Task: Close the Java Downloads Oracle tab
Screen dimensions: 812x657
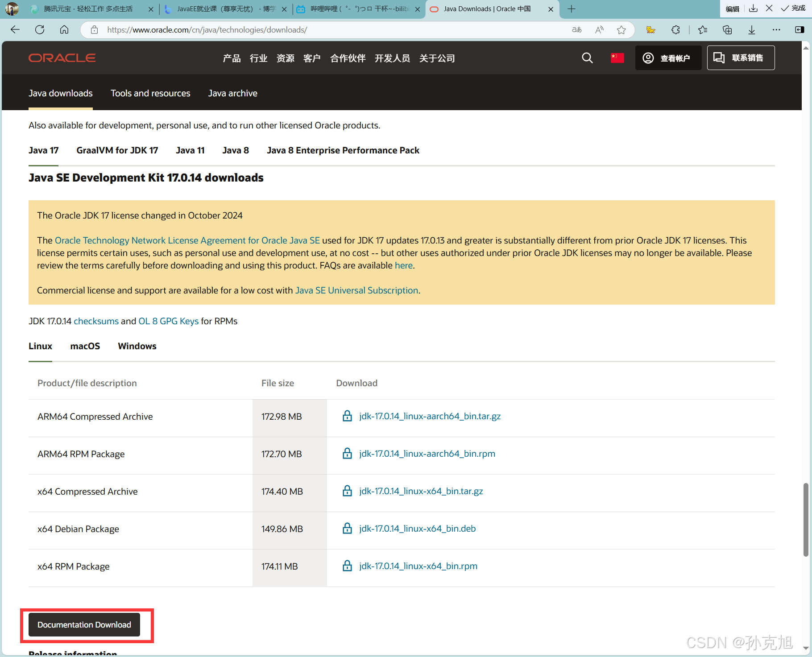Action: pyautogui.click(x=551, y=9)
